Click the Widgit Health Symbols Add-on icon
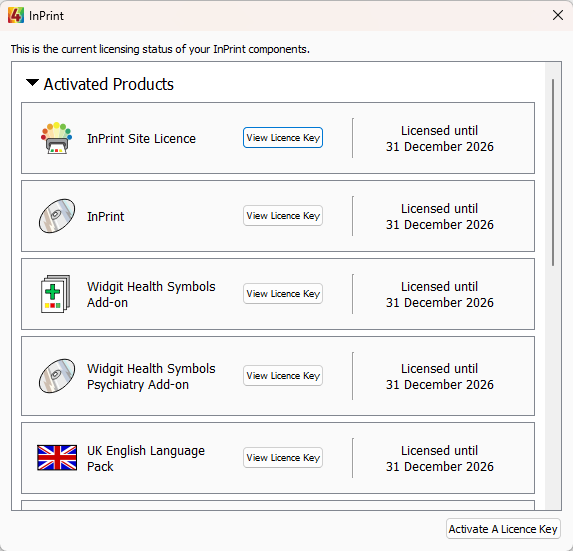Viewport: 573px width, 551px height. 56,294
